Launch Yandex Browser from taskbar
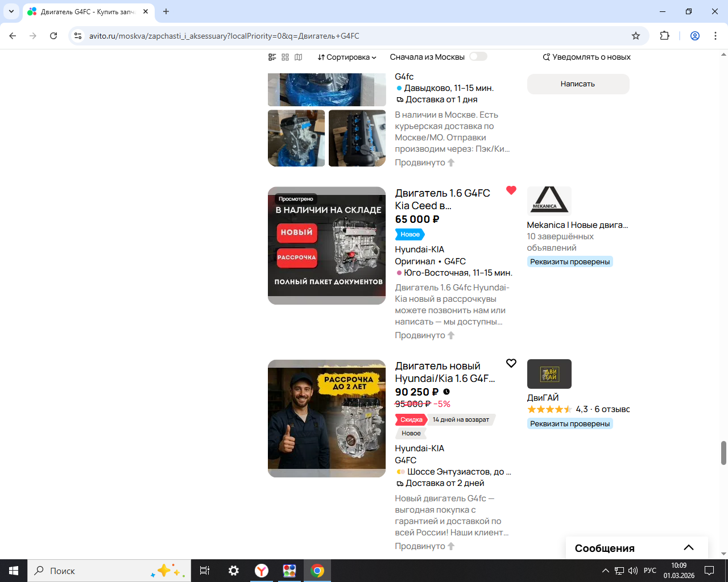Viewport: 728px width, 582px height. (x=262, y=571)
